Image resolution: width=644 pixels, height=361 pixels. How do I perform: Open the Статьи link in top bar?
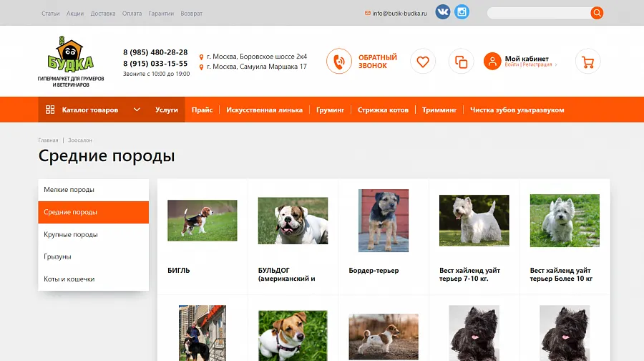[x=51, y=14]
